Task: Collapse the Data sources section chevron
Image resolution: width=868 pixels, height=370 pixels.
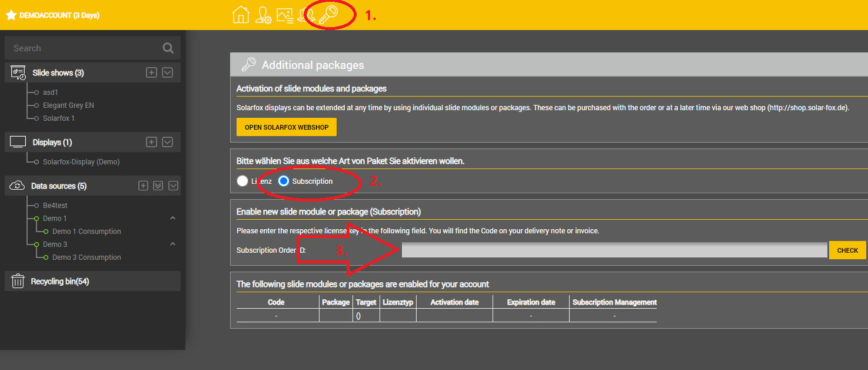Action: click(173, 186)
